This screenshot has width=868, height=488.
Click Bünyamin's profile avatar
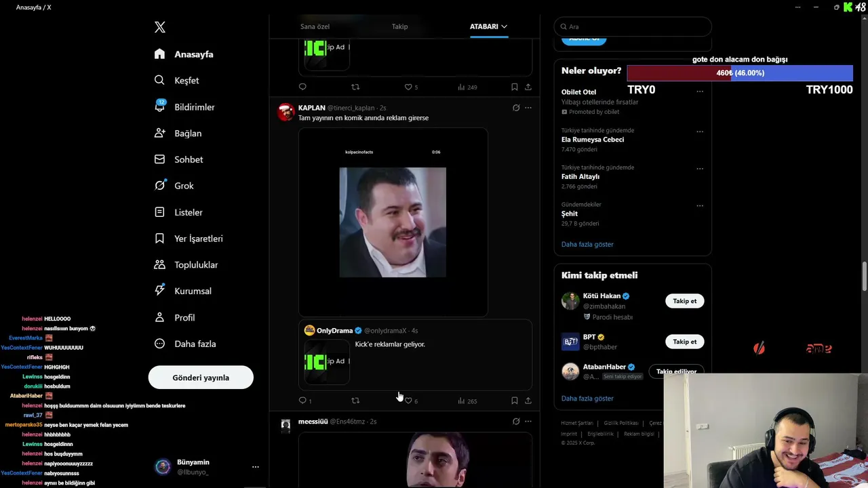(x=163, y=466)
